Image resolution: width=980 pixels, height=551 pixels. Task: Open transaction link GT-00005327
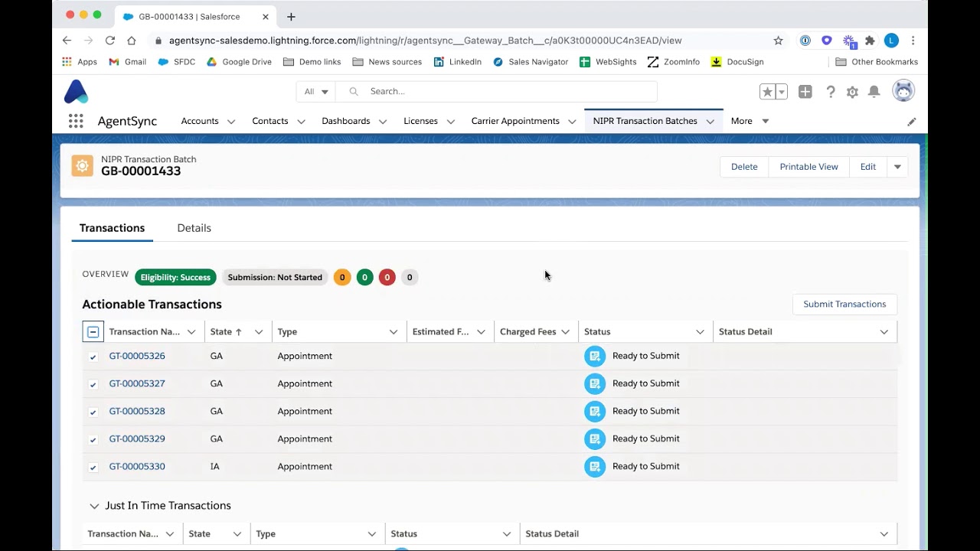pos(137,383)
